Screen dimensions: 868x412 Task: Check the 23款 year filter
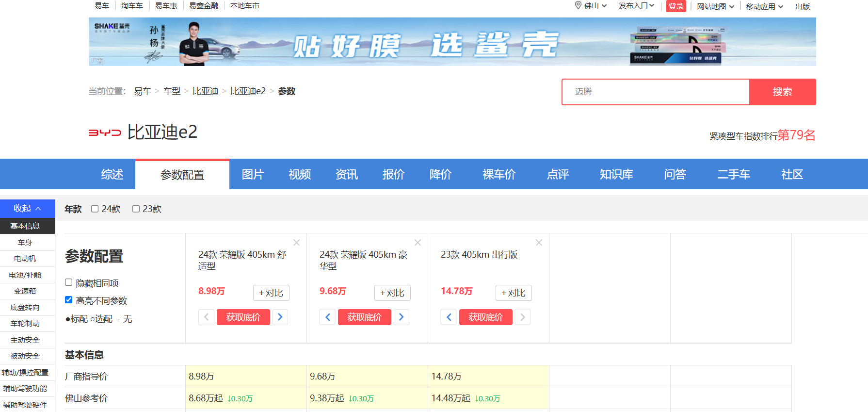pyautogui.click(x=136, y=209)
